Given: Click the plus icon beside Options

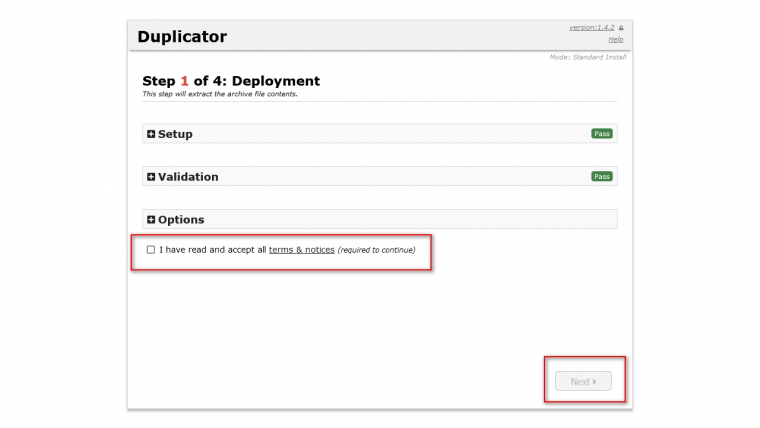Looking at the screenshot, I should [151, 220].
